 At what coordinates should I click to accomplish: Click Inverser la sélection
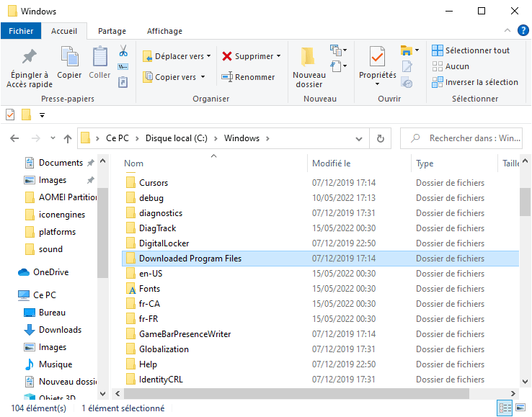tap(475, 82)
